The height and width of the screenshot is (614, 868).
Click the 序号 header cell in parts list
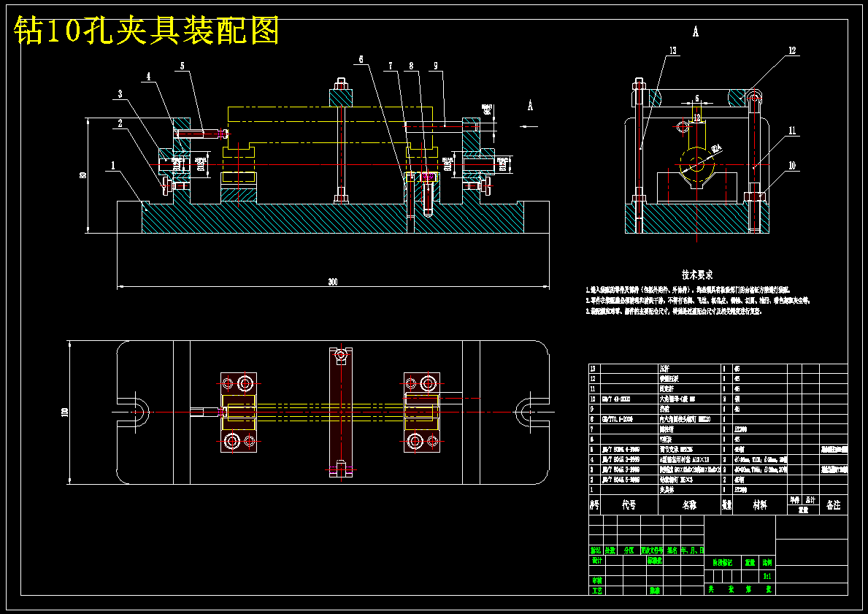point(594,505)
